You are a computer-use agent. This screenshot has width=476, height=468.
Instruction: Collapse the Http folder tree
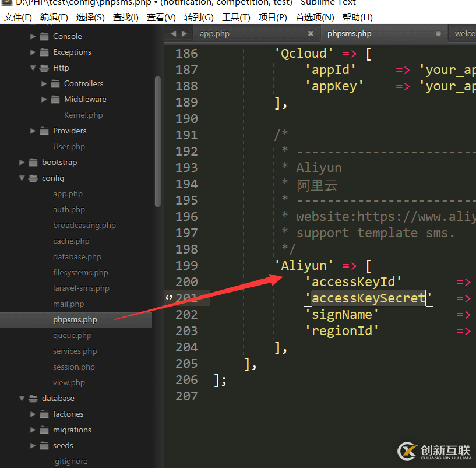click(x=33, y=68)
